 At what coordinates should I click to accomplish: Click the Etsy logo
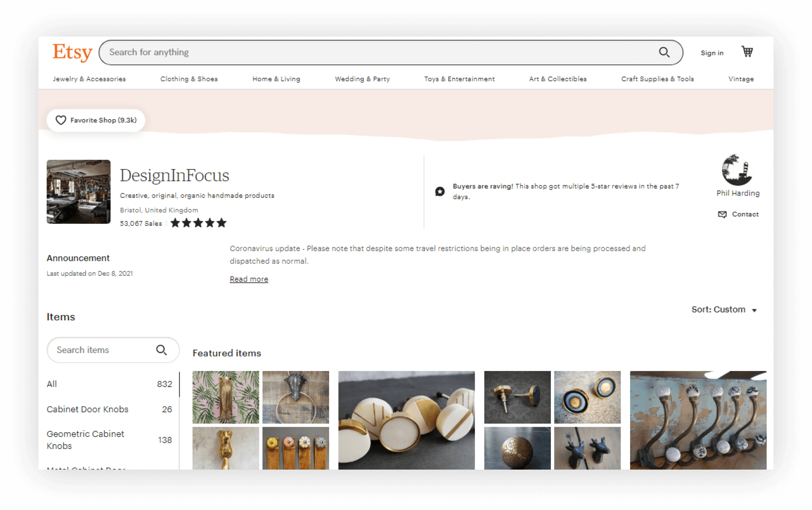click(72, 53)
